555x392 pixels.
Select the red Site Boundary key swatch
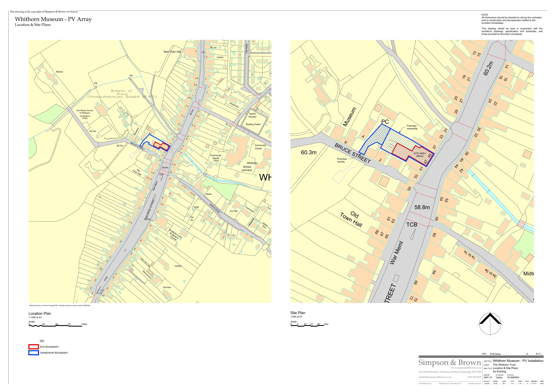click(x=33, y=347)
